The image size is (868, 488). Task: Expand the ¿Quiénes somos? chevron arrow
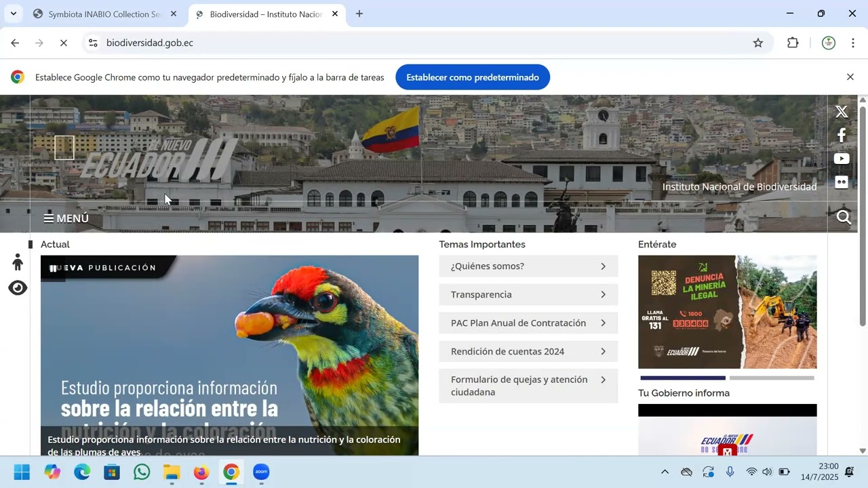[x=603, y=266]
